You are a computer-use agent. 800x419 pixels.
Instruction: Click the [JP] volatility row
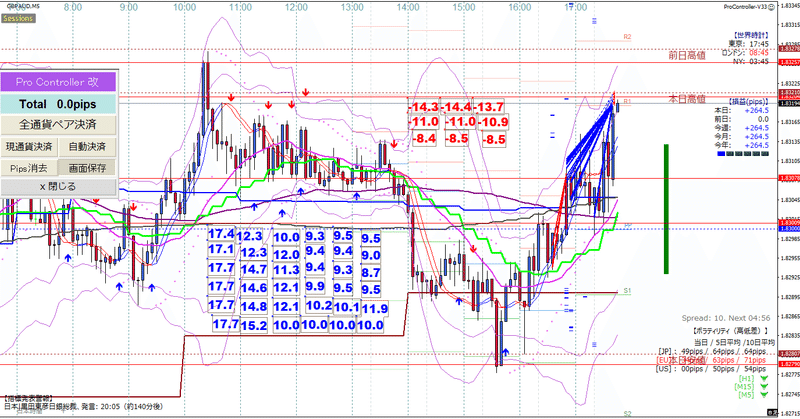712,351
